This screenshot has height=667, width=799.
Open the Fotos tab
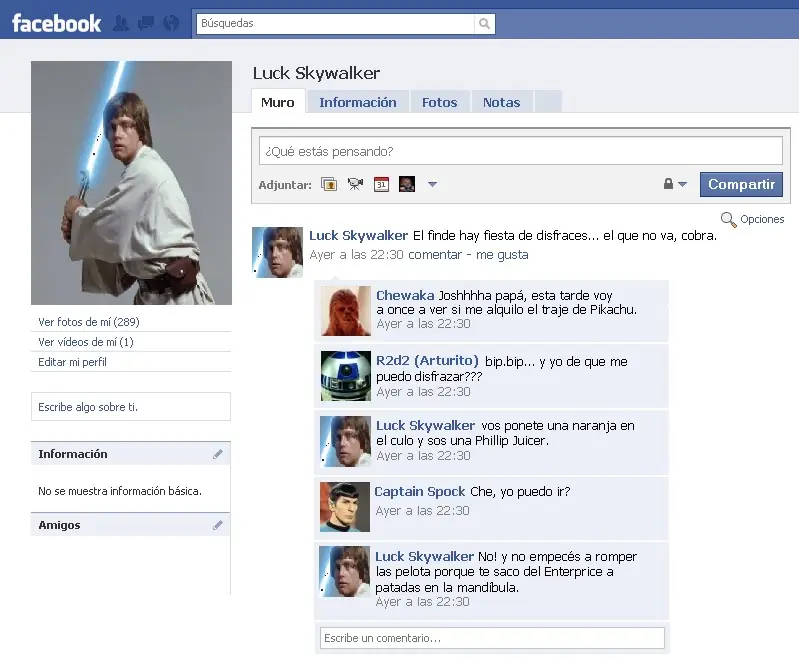[x=439, y=102]
